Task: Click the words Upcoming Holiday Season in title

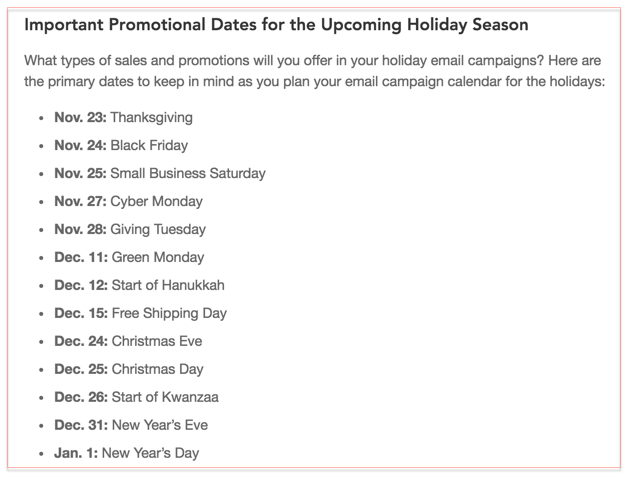Action: point(424,25)
